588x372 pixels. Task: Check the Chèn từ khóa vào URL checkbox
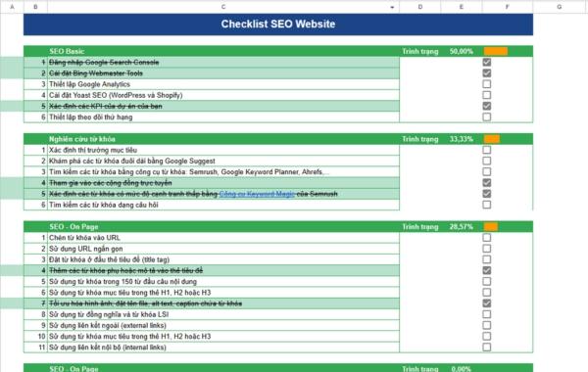487,238
